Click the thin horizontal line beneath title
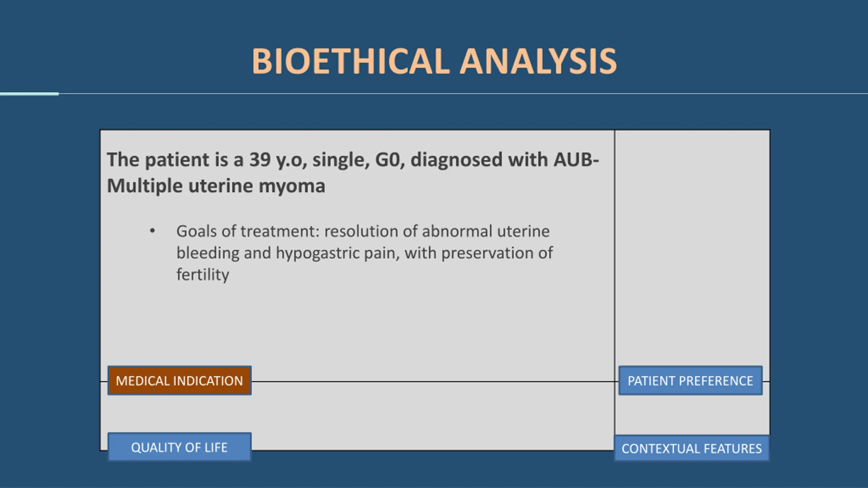 (463, 94)
